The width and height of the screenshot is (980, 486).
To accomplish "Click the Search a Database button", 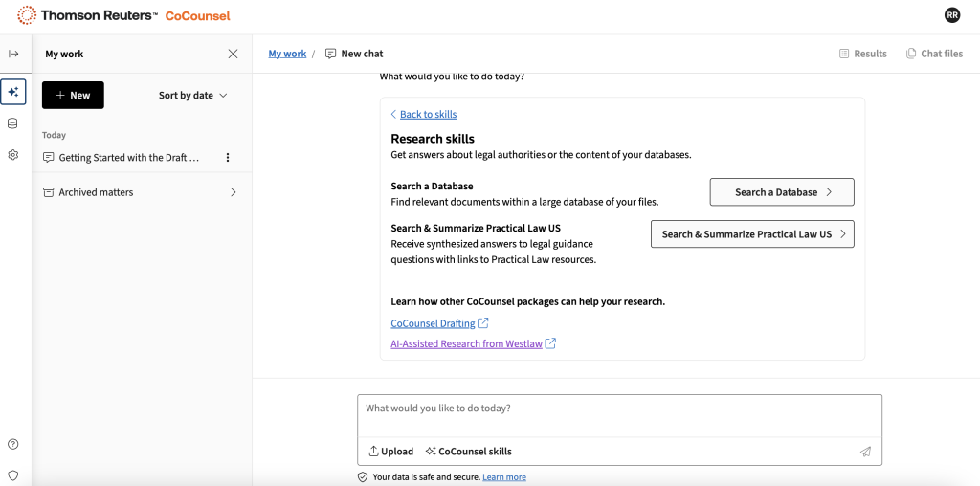I will [x=781, y=192].
